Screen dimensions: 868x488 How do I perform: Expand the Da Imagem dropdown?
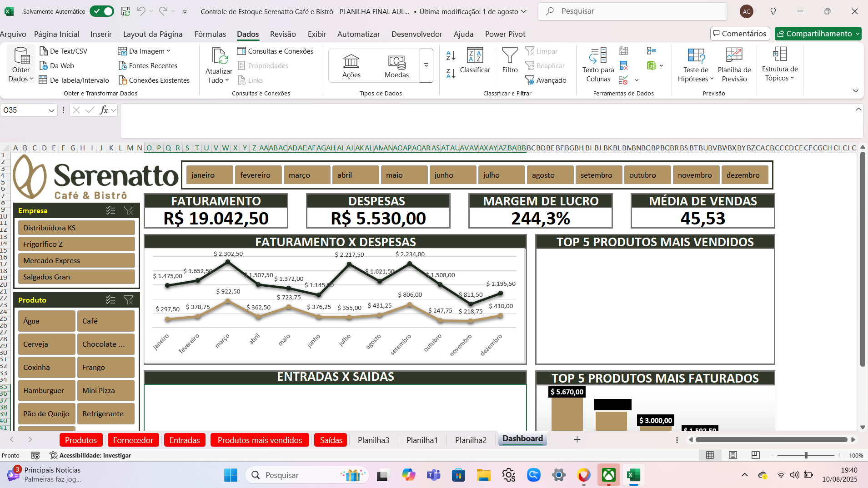(x=169, y=51)
